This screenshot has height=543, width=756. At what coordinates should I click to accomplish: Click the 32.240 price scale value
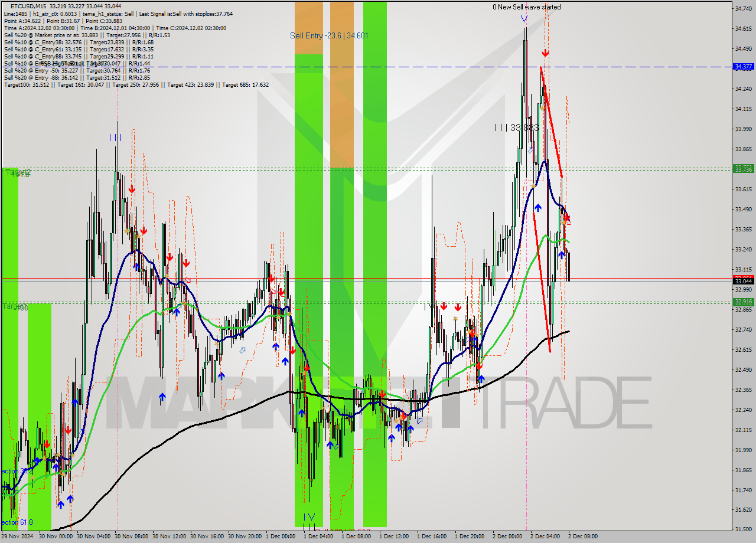[x=743, y=410]
